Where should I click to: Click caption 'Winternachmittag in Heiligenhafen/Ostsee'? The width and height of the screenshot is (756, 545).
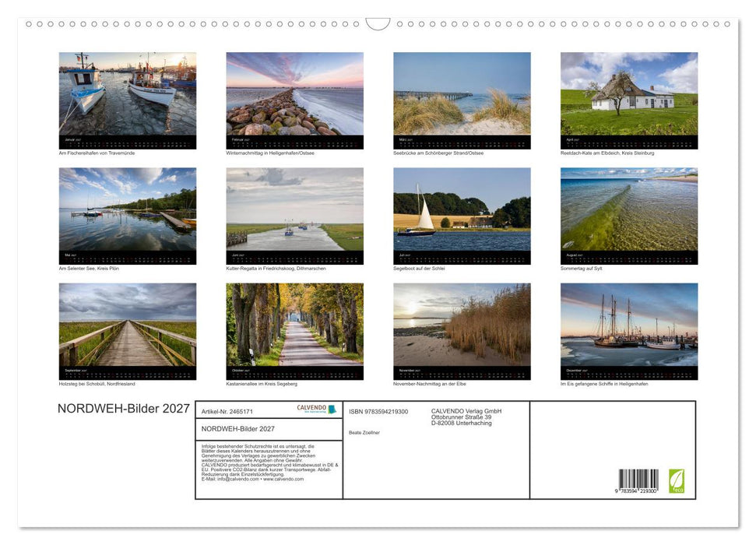[x=270, y=153]
